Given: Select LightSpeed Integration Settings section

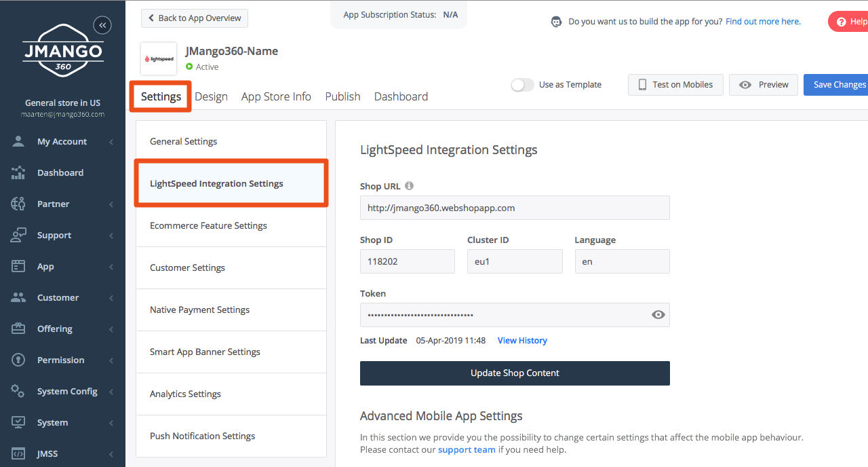Looking at the screenshot, I should click(231, 183).
